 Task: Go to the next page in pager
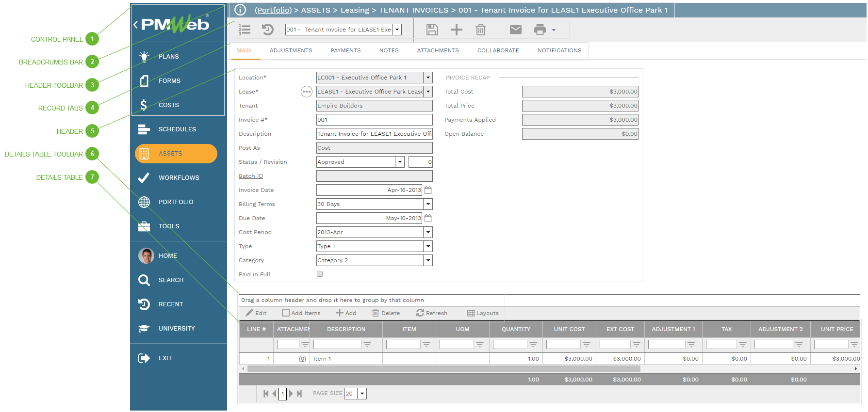coord(291,394)
